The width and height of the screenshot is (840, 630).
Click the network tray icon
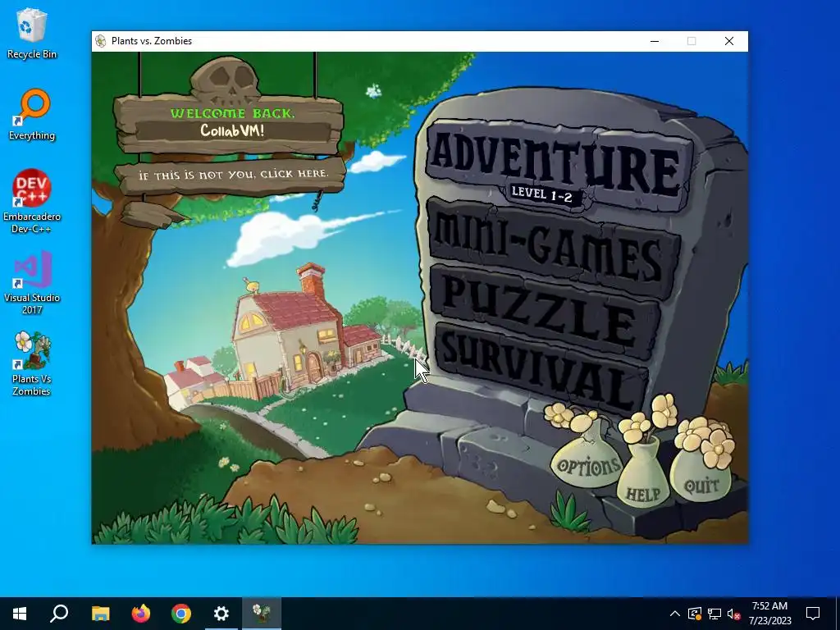click(714, 614)
